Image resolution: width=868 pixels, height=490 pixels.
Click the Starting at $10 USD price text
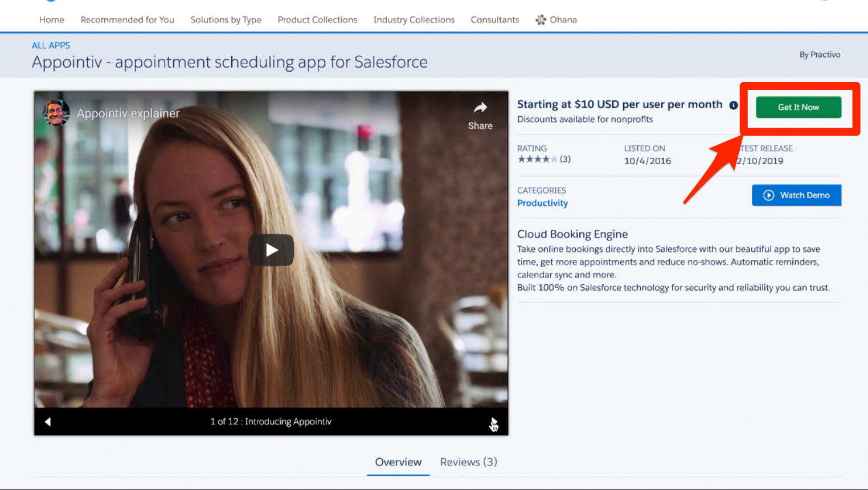click(620, 104)
